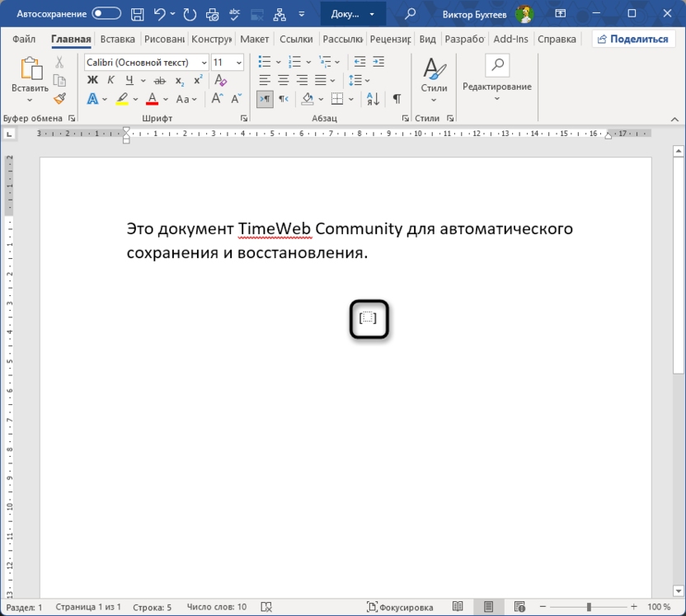The image size is (686, 616).
Task: Decrease font size
Action: (x=237, y=99)
